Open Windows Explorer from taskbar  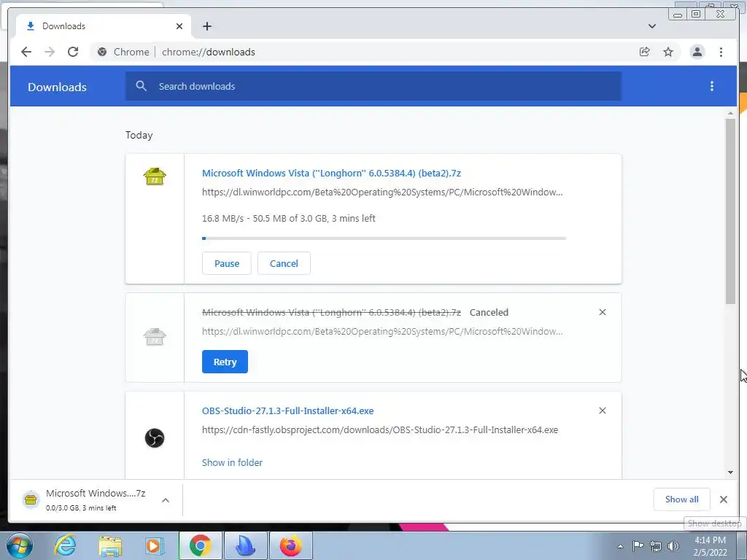point(110,546)
